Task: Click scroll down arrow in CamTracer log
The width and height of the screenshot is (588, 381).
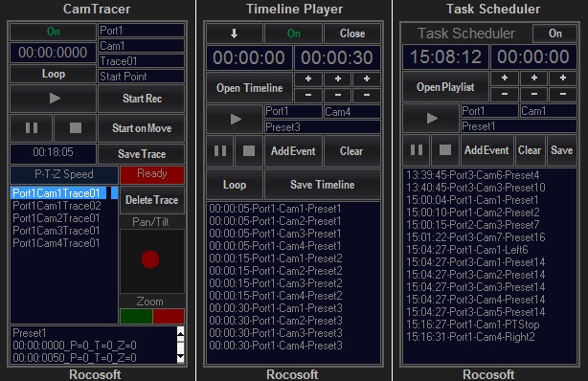Action: click(180, 358)
